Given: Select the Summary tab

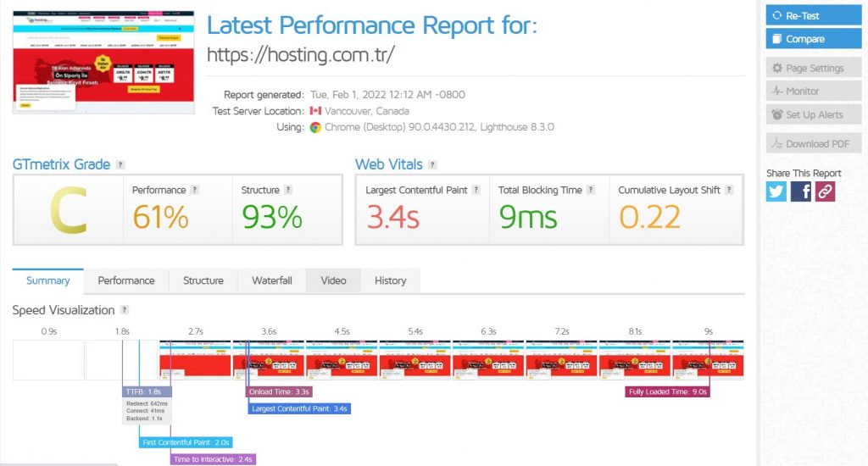Looking at the screenshot, I should (x=48, y=281).
